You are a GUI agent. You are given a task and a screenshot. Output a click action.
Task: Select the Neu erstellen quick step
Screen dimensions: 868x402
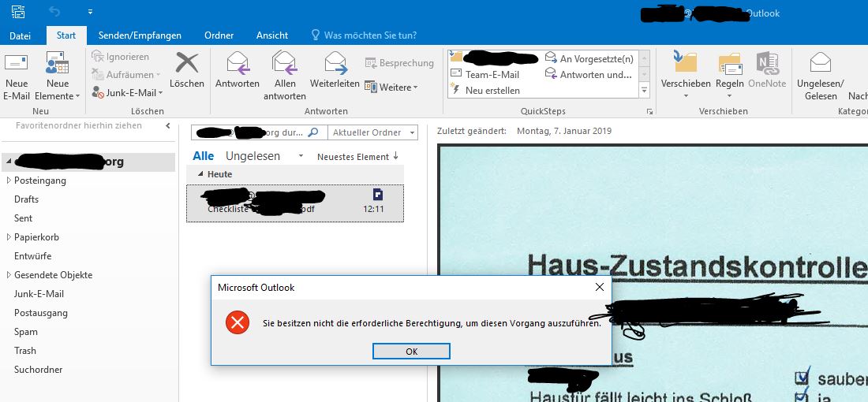485,90
